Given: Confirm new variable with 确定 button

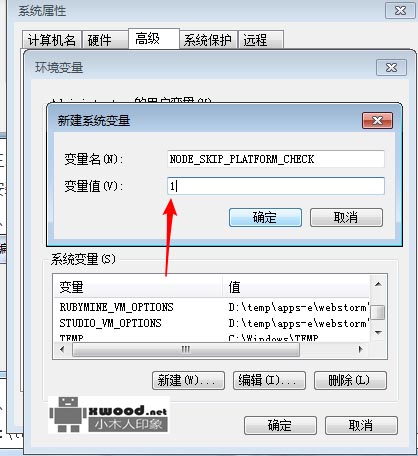Looking at the screenshot, I should (x=265, y=218).
